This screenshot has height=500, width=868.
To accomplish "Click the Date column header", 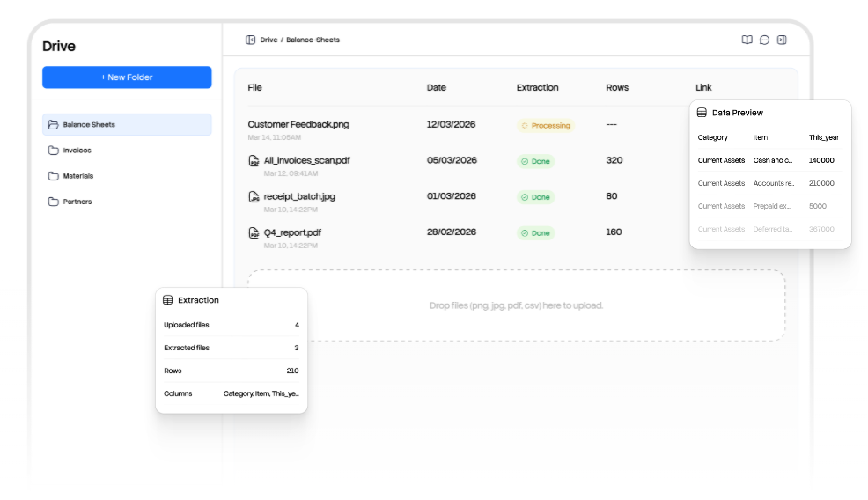I will pyautogui.click(x=437, y=87).
